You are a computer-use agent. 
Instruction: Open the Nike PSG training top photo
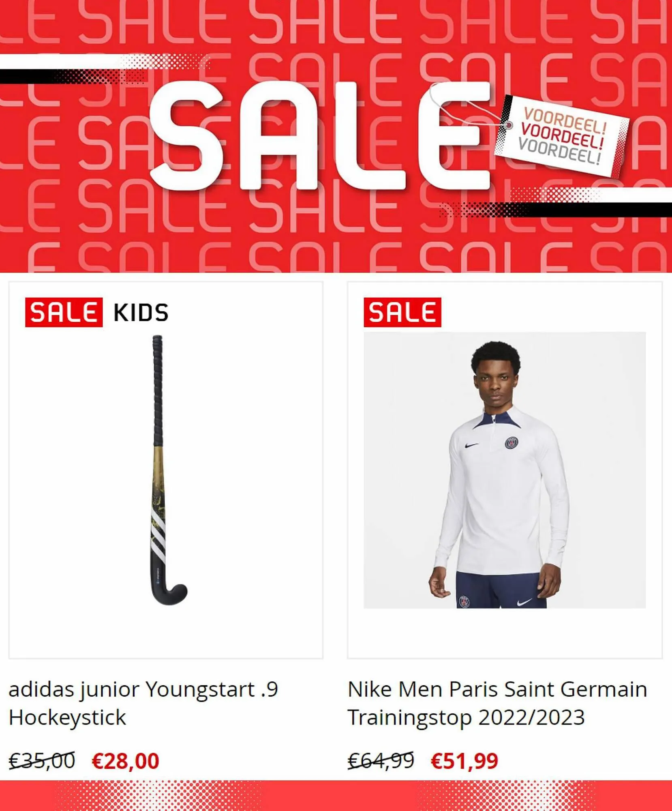[x=505, y=470]
